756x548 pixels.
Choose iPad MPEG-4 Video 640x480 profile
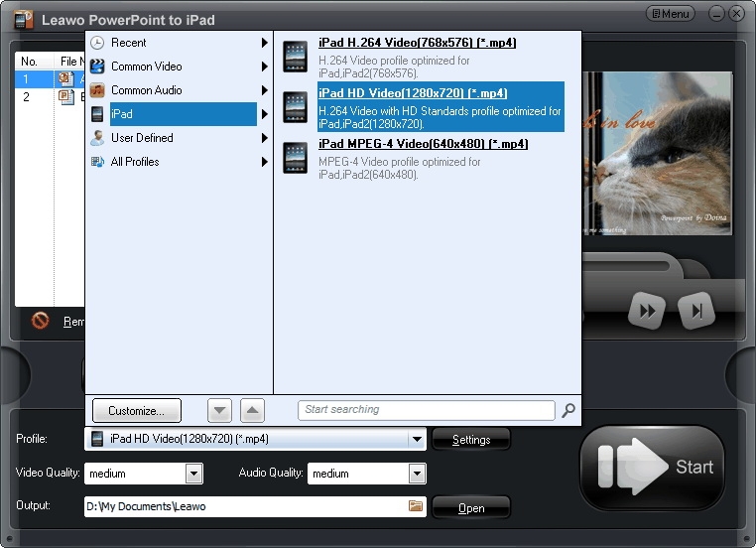pos(423,144)
